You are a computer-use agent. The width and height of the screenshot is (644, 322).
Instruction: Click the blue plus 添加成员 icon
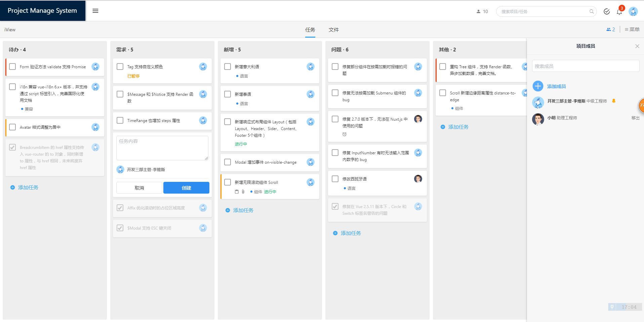click(538, 86)
